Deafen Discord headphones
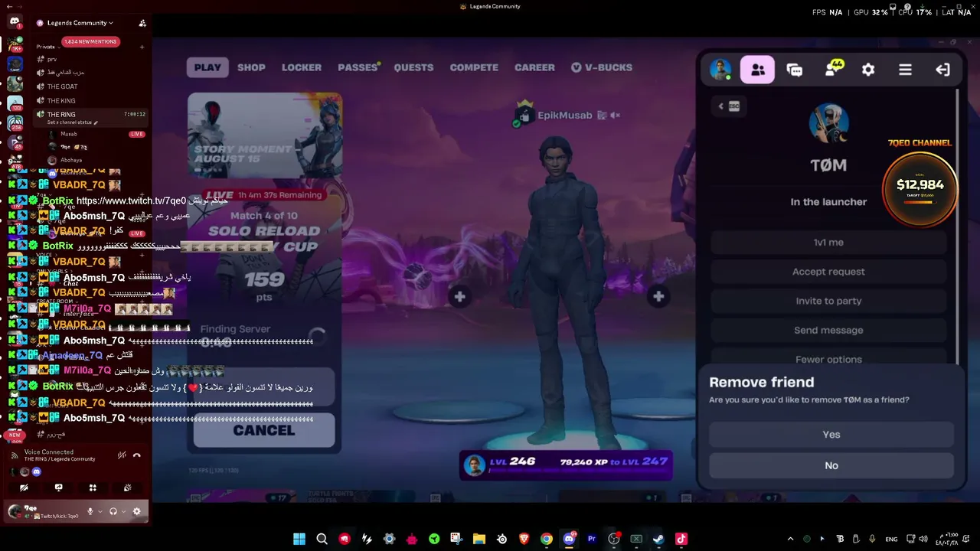 (x=113, y=511)
